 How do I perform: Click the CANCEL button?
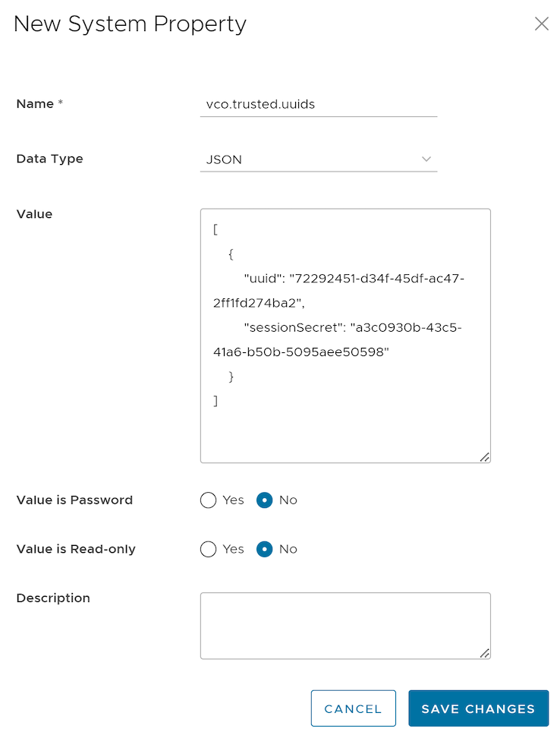[354, 708]
